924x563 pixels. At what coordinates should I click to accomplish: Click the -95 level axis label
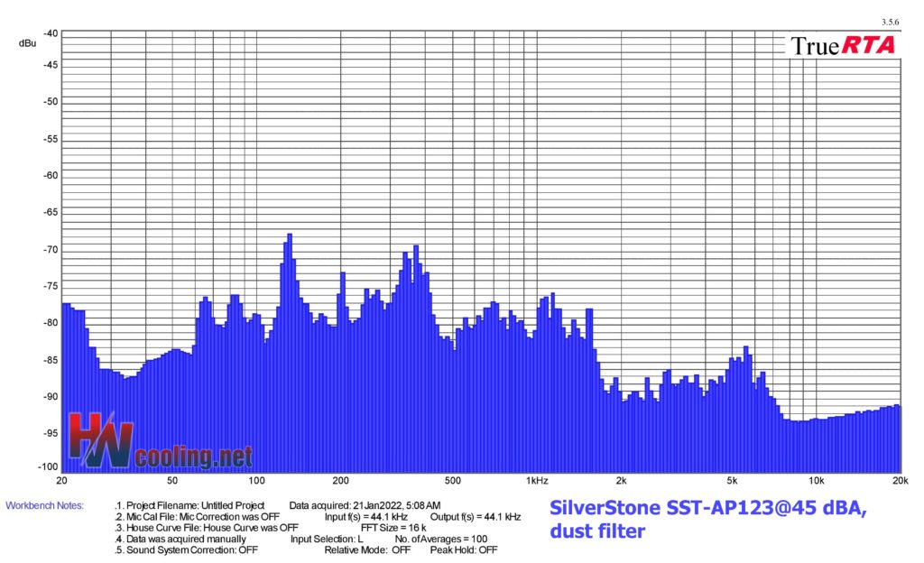point(51,433)
